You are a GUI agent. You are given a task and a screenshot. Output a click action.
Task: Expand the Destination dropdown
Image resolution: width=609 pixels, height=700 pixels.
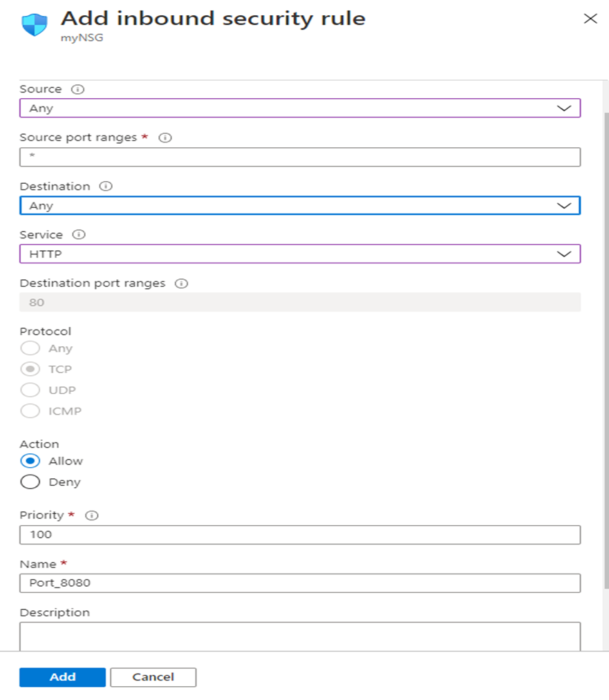tap(299, 206)
